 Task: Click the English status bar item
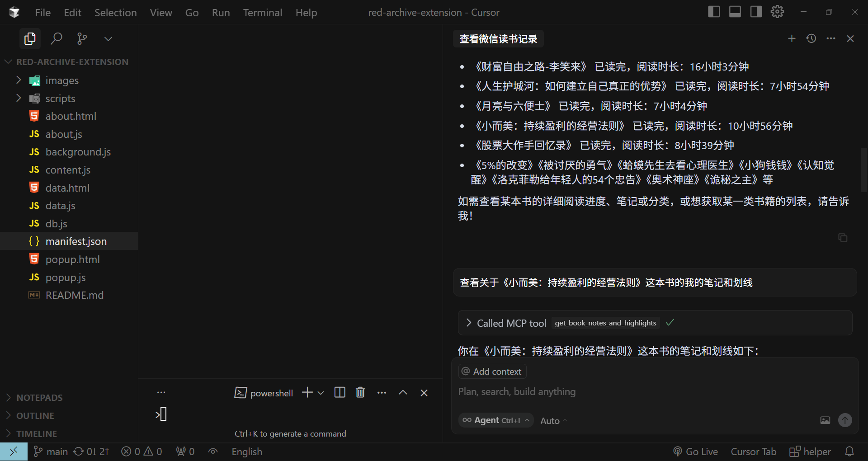[x=247, y=452]
